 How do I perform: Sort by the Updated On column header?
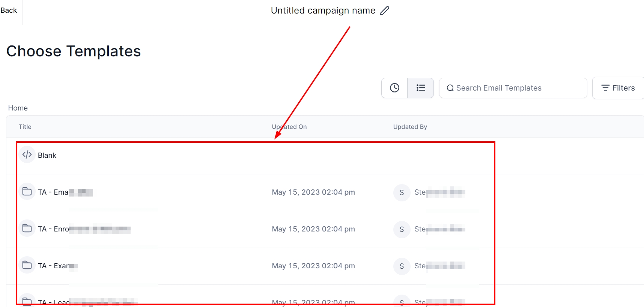[x=289, y=127]
